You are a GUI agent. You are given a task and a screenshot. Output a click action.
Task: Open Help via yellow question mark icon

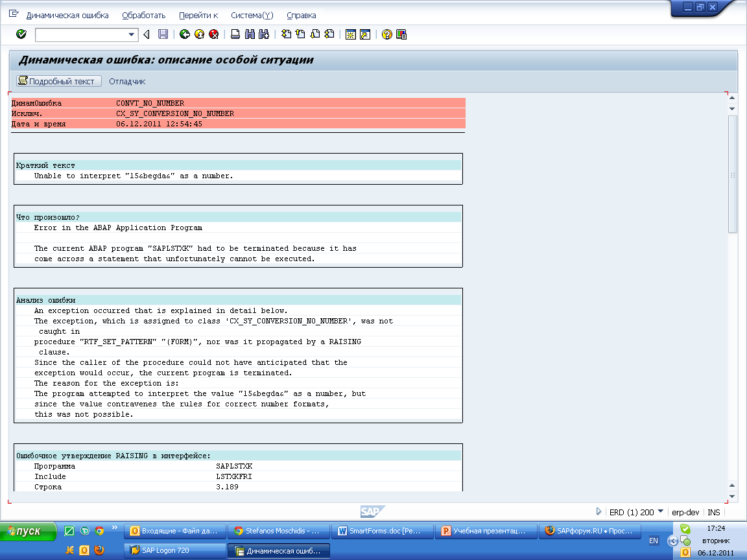coord(387,34)
